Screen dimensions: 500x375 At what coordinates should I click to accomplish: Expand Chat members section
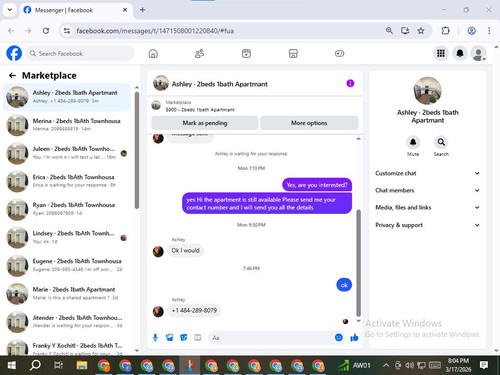click(427, 190)
